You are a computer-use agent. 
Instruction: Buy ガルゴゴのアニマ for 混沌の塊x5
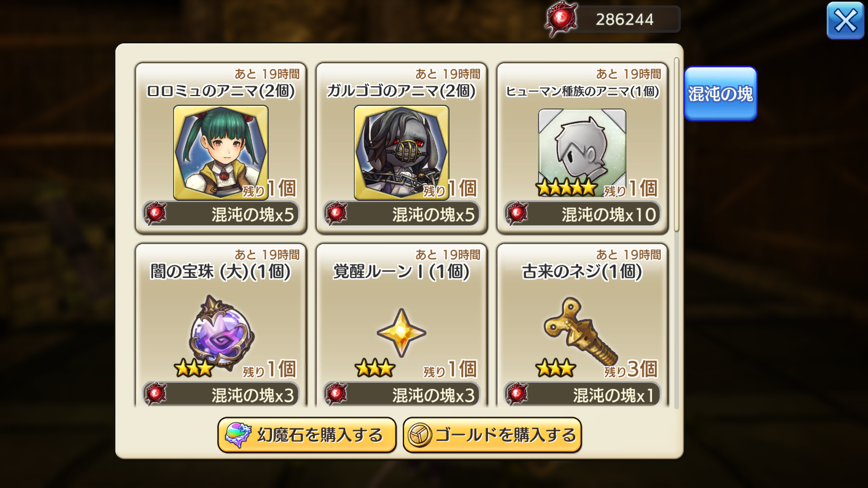pos(402,214)
